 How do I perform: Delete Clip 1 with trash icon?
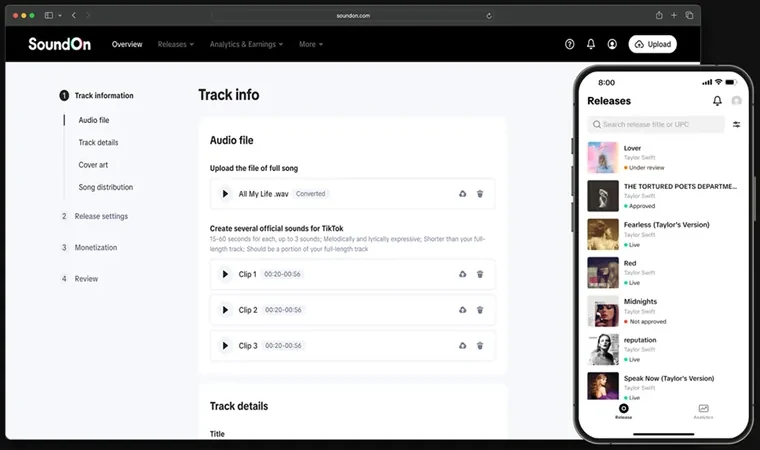(480, 274)
